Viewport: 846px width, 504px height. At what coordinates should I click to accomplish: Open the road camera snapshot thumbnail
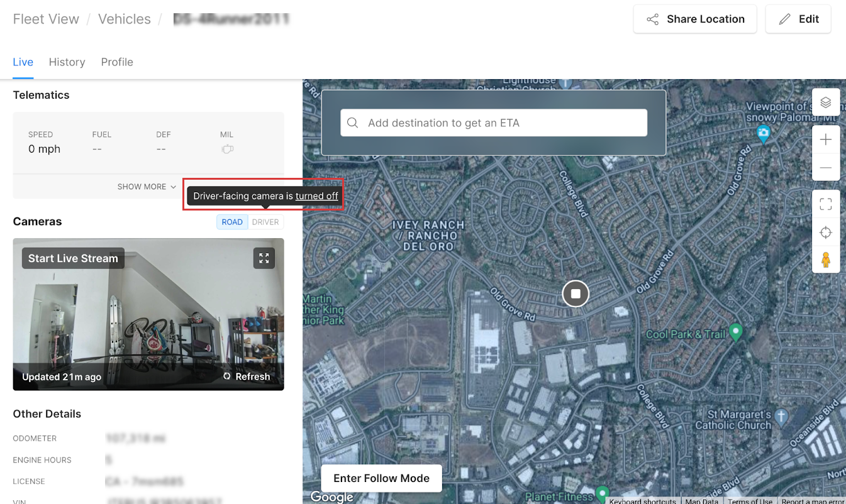(148, 314)
